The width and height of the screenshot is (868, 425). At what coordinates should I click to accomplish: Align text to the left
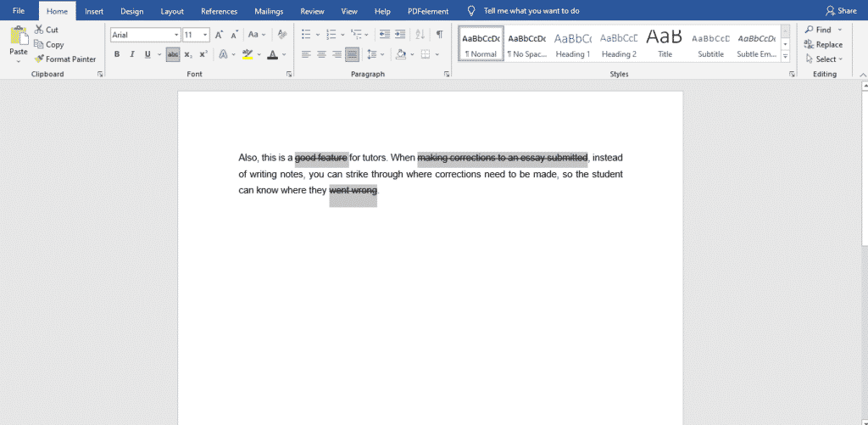click(x=306, y=54)
